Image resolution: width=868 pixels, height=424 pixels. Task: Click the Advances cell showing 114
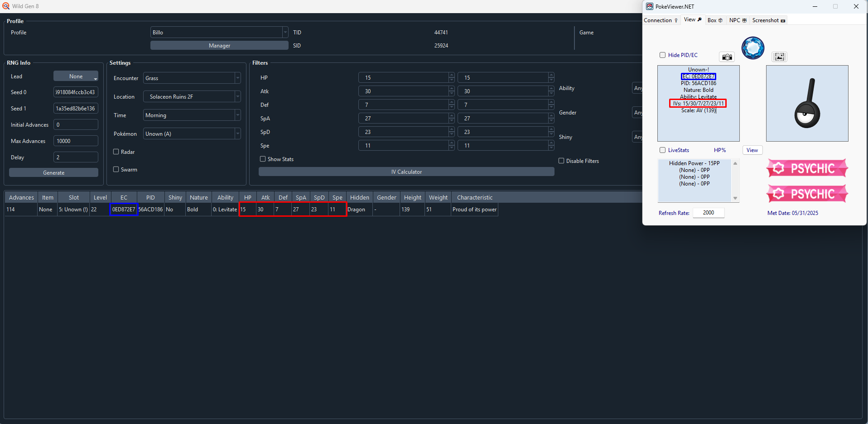[x=21, y=210]
